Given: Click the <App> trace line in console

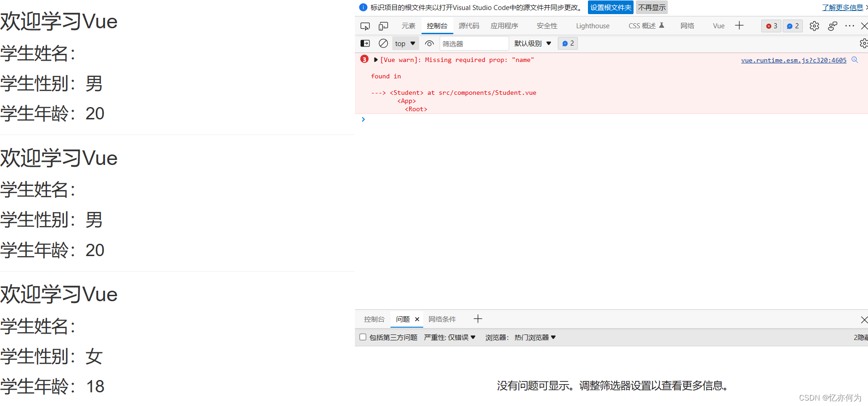Looking at the screenshot, I should (406, 101).
